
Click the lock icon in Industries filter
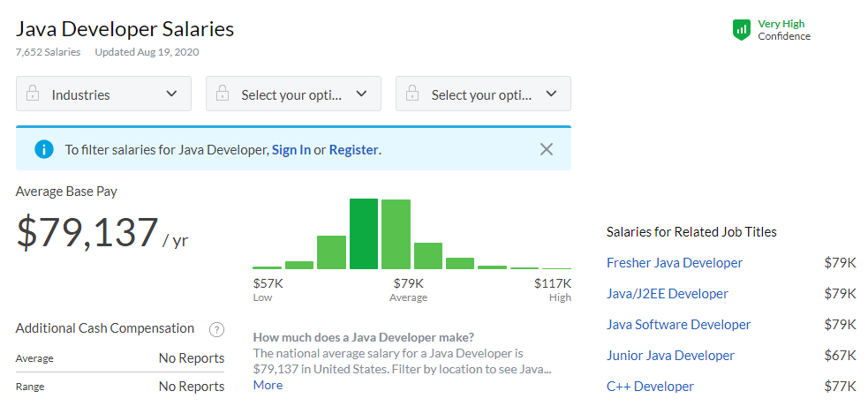(33, 94)
